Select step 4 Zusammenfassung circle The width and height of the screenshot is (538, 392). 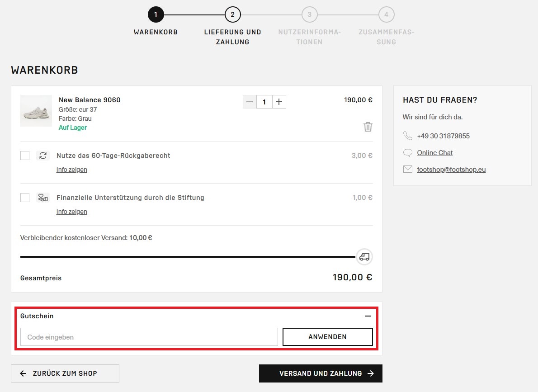point(387,15)
